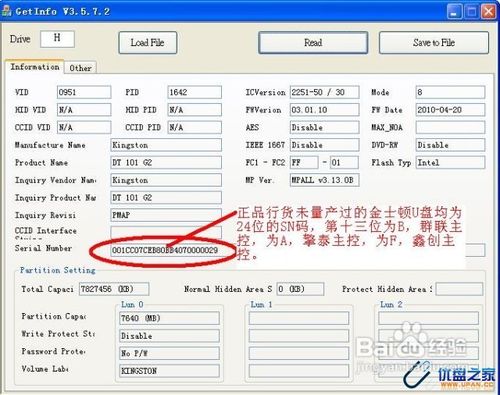Viewport: 500px width, 395px height.
Task: Switch to the Other tab
Action: pyautogui.click(x=80, y=68)
